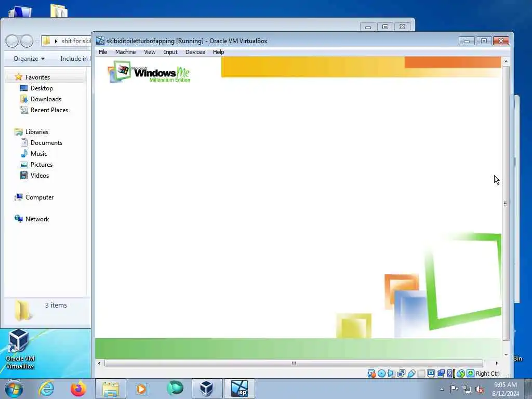The height and width of the screenshot is (399, 532).
Task: Click the breadcrumb arrow in Explorer address bar
Action: point(56,41)
